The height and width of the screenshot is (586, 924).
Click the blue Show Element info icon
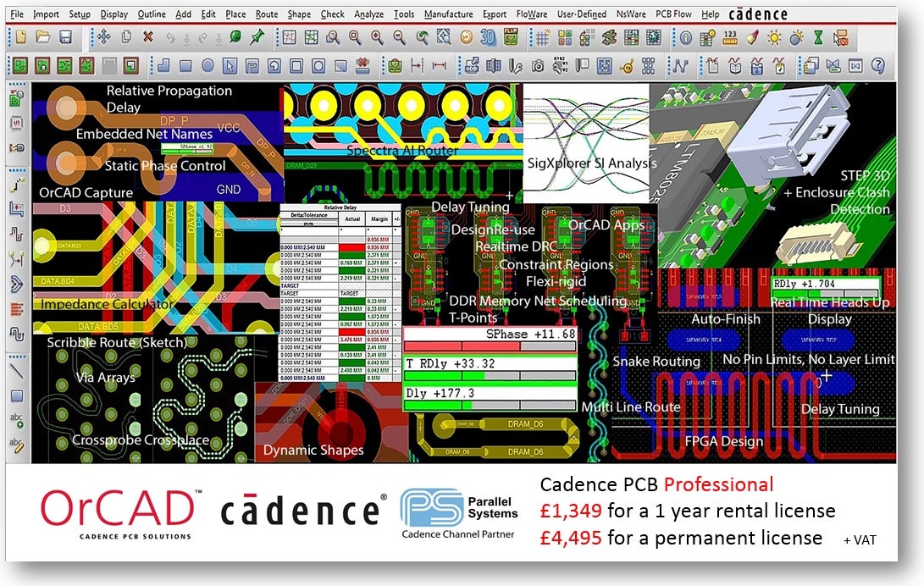pyautogui.click(x=685, y=38)
